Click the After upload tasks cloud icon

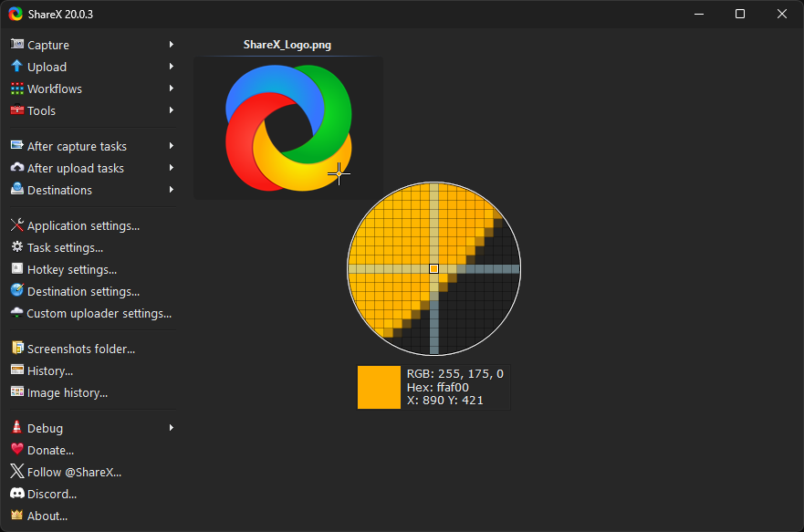tap(17, 168)
